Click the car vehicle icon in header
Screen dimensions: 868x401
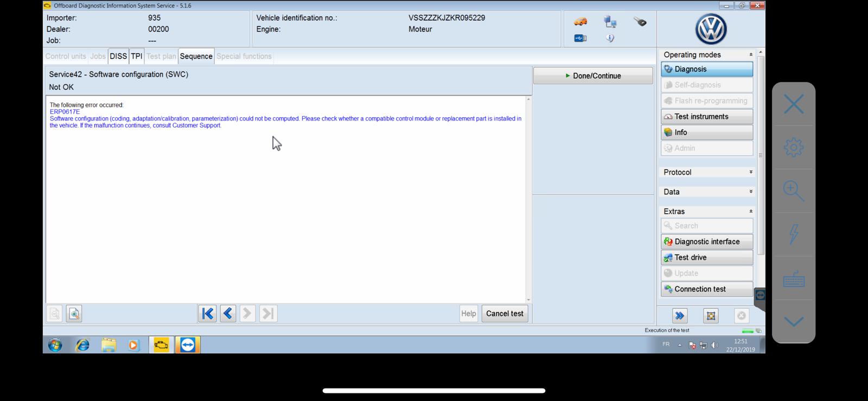coord(580,22)
